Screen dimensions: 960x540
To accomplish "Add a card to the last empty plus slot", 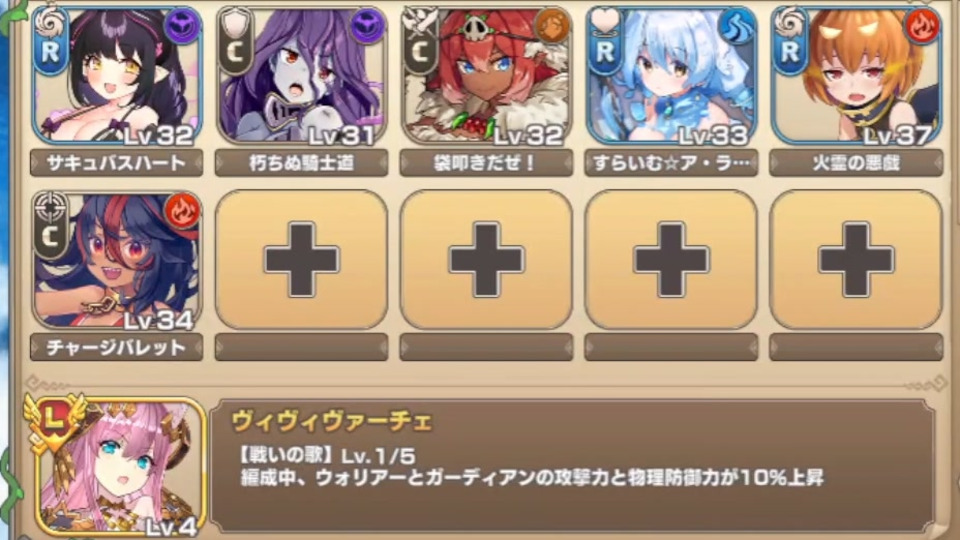I will pyautogui.click(x=856, y=260).
